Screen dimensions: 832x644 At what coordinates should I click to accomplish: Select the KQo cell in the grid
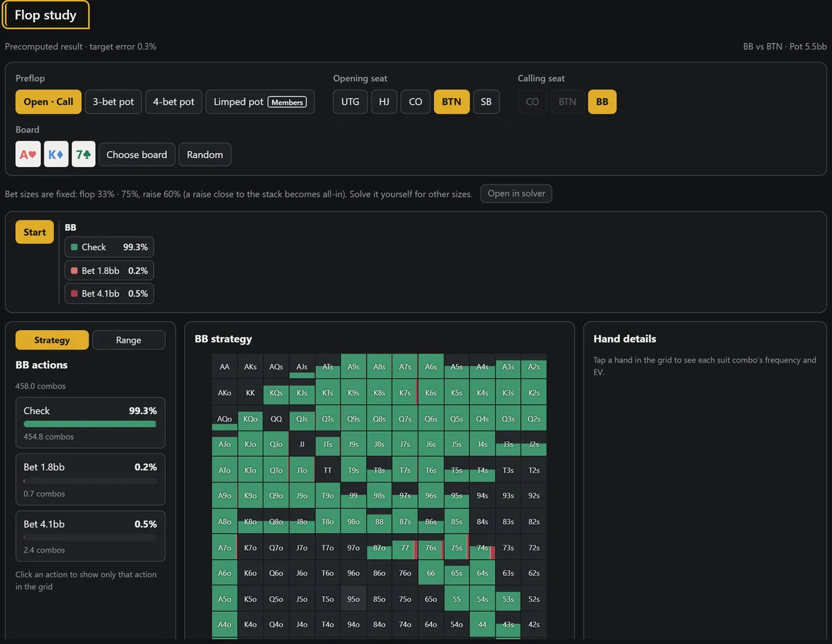pyautogui.click(x=250, y=419)
